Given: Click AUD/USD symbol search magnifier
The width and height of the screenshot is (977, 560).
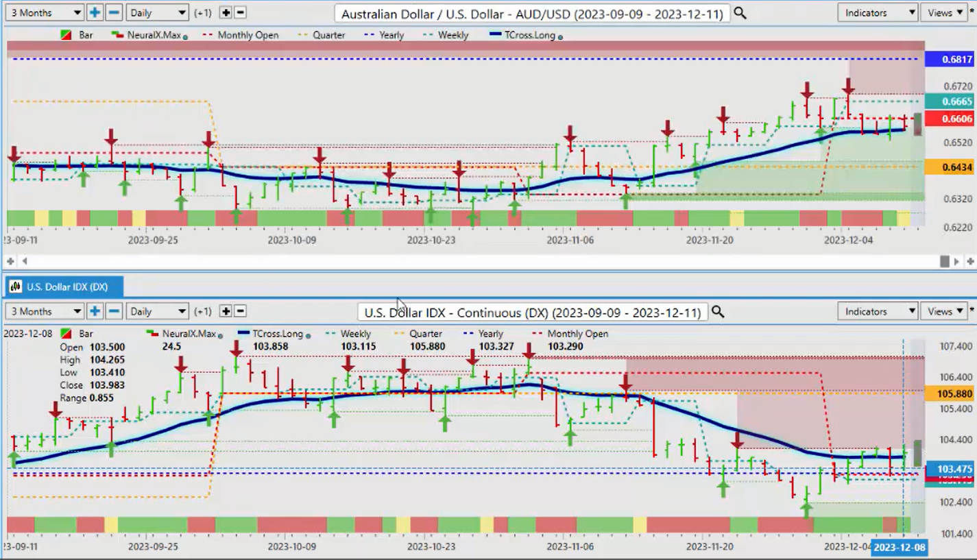Looking at the screenshot, I should click(740, 13).
